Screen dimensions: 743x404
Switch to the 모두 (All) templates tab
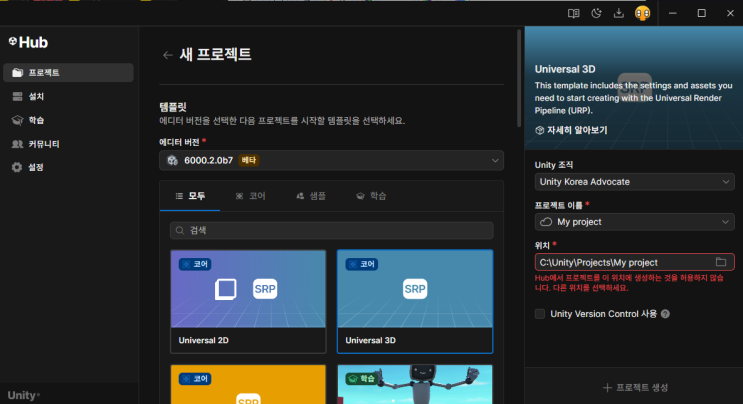coord(190,196)
